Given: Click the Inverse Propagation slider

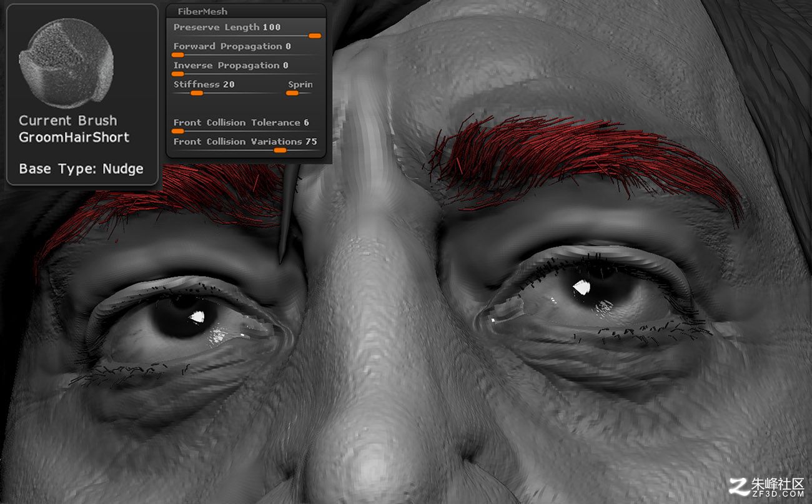Looking at the screenshot, I should click(247, 69).
